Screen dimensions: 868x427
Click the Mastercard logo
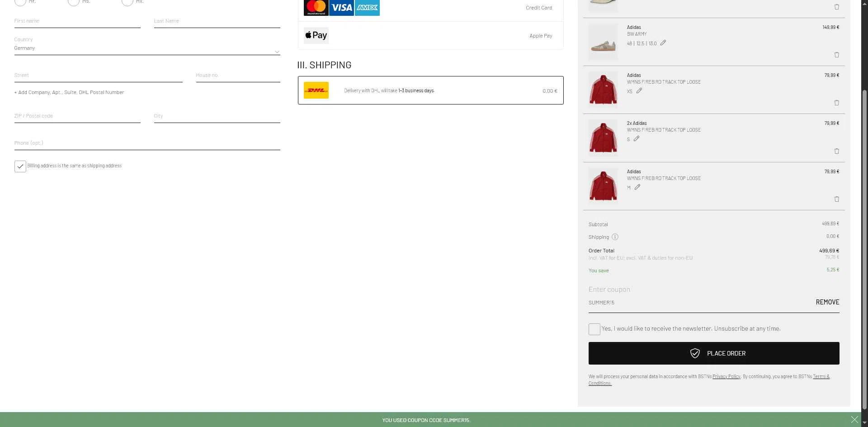[316, 8]
